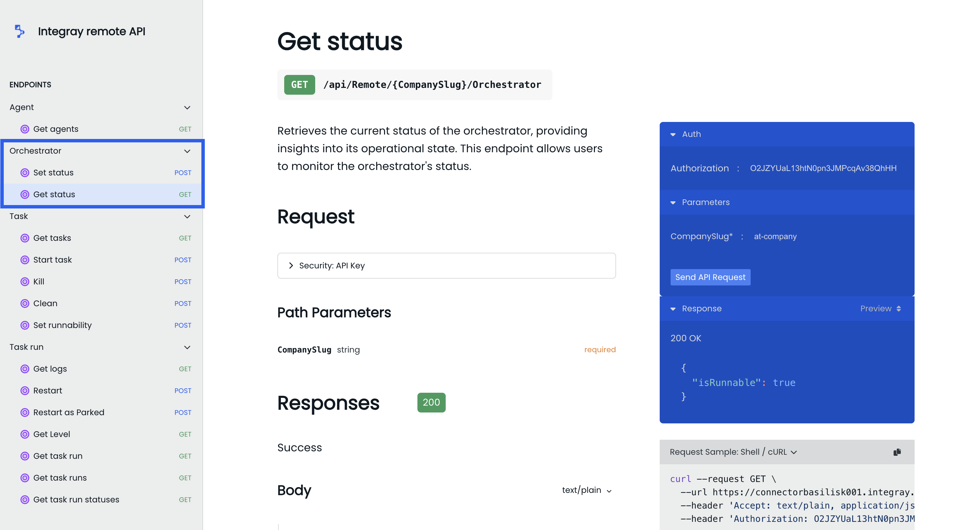Collapse the Agent endpoints group
Viewport: 980px width, 530px height.
click(x=187, y=108)
